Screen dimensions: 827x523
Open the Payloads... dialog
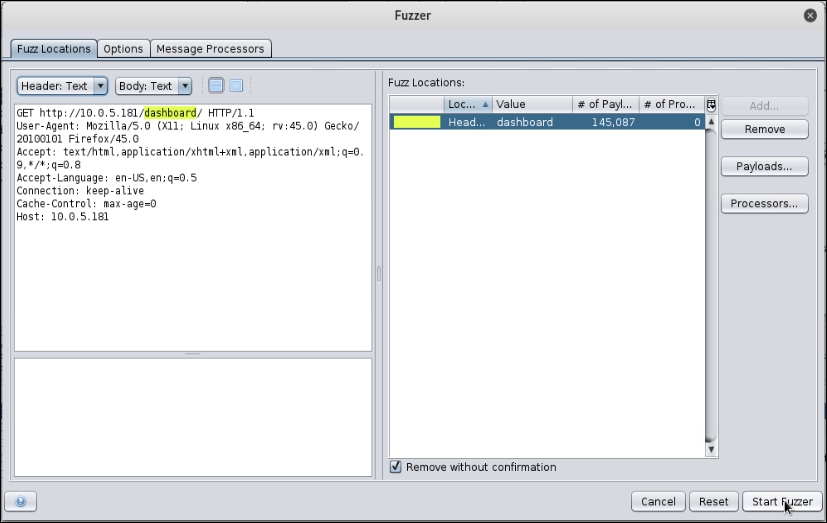765,166
